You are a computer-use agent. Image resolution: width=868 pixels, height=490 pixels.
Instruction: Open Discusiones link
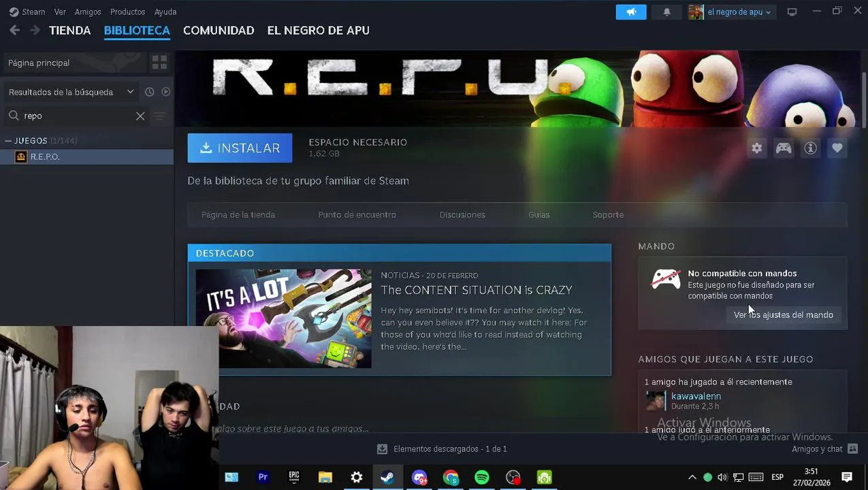pos(462,215)
